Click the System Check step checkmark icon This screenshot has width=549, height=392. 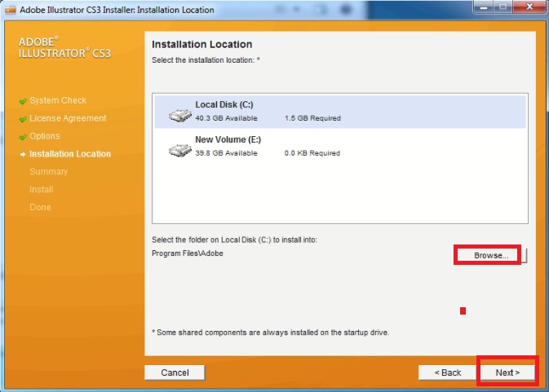click(x=23, y=101)
